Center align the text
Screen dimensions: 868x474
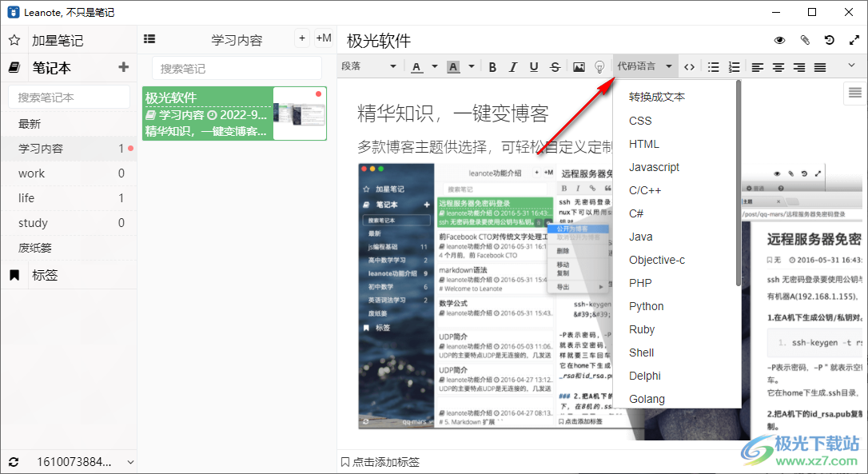[778, 67]
